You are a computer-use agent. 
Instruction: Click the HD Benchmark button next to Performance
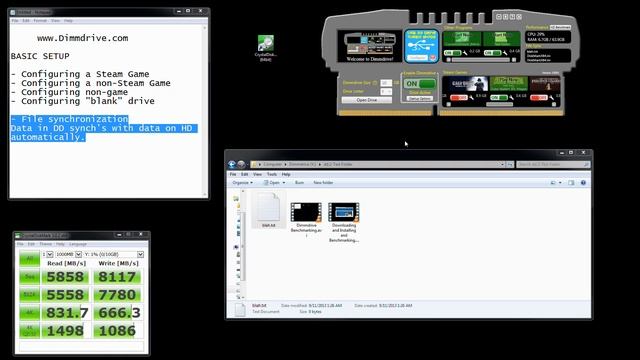(x=560, y=27)
